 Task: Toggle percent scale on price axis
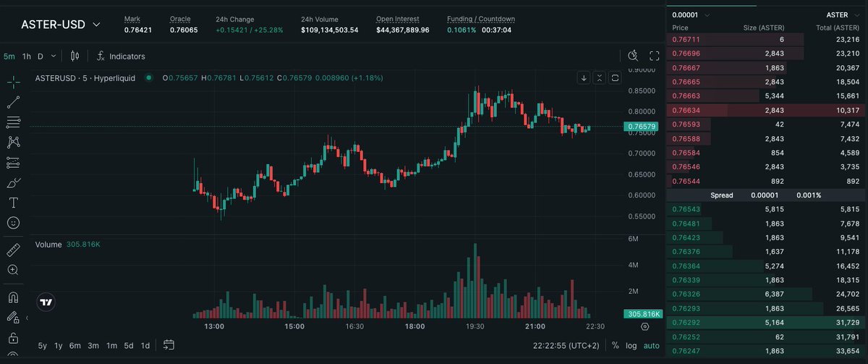[x=615, y=345]
